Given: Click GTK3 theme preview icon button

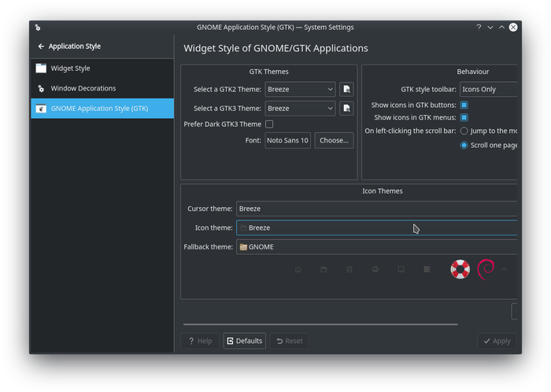Looking at the screenshot, I should (x=346, y=108).
